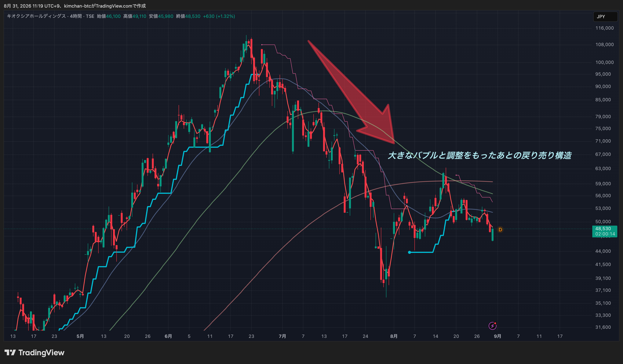Click the 8月 date axis label

click(394, 336)
